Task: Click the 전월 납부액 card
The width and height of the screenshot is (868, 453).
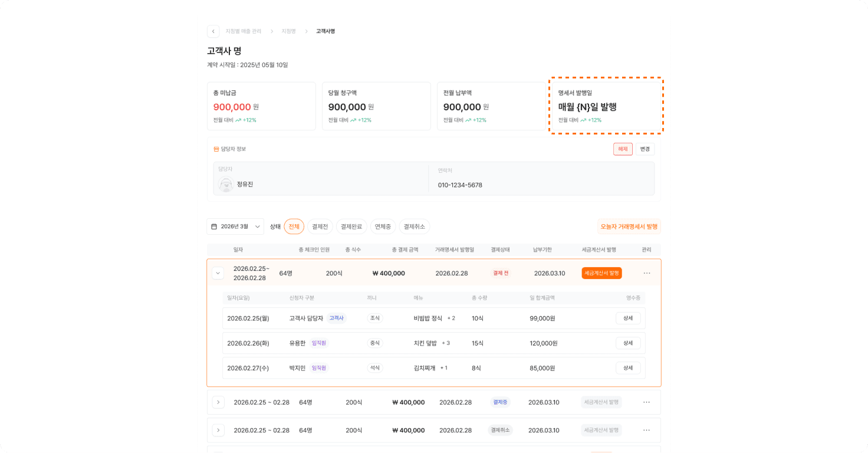Action: 491,106
